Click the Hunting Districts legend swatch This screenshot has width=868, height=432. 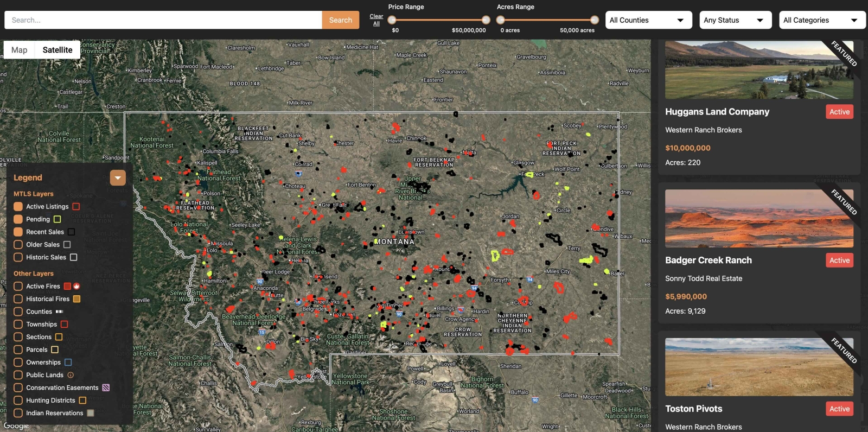pos(82,401)
